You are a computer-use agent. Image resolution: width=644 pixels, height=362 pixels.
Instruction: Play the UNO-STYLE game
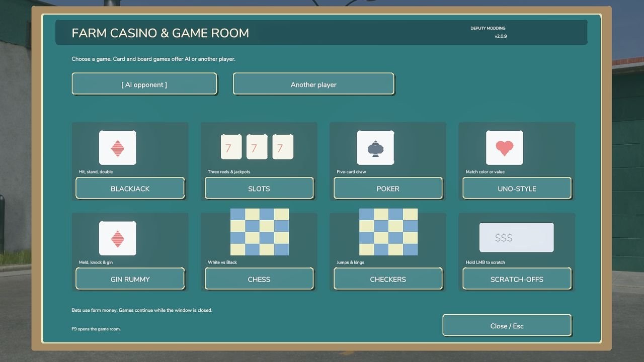[517, 189]
